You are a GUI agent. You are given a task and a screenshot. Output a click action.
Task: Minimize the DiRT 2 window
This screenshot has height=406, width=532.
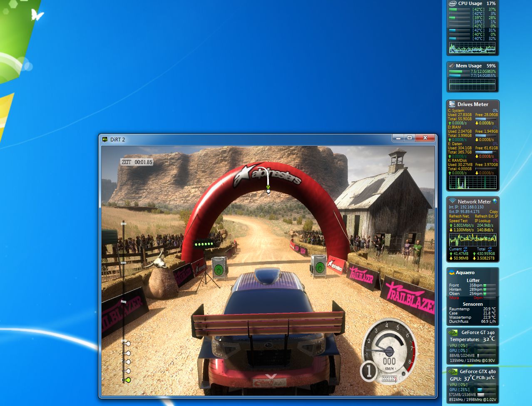(399, 138)
